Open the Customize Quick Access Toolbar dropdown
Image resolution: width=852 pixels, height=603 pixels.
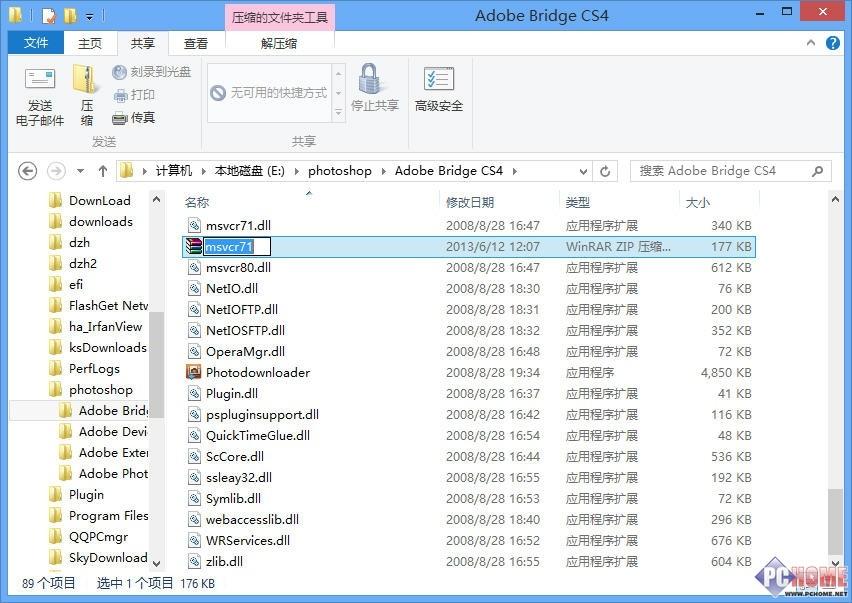pos(89,17)
